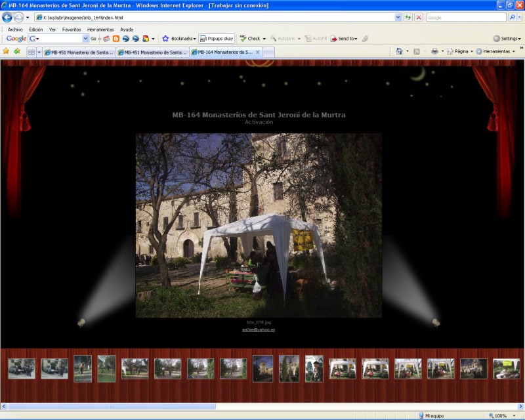The image size is (525, 420).
Task: Open the Página menu button
Action: (460, 51)
